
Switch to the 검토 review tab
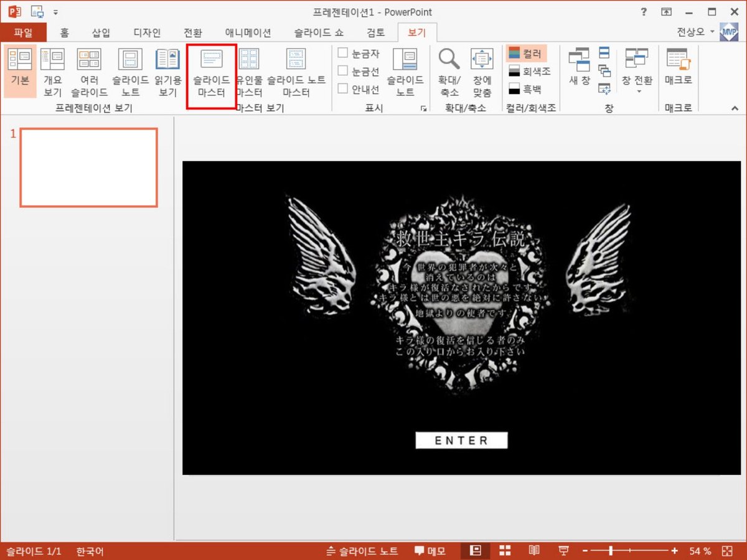tap(375, 32)
